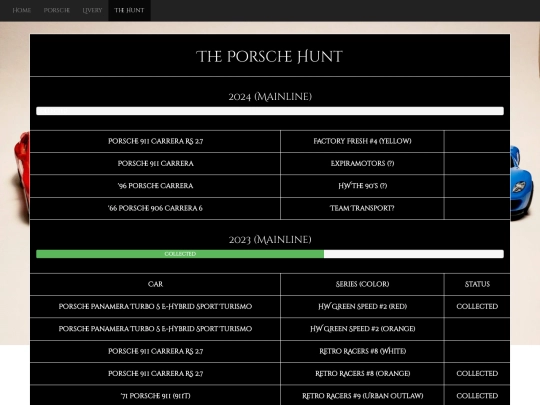Click the Car column header
Image resolution: width=540 pixels, height=405 pixels.
155,284
